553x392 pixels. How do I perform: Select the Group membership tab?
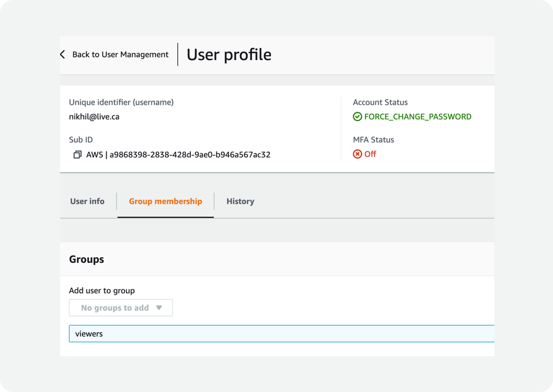point(165,201)
